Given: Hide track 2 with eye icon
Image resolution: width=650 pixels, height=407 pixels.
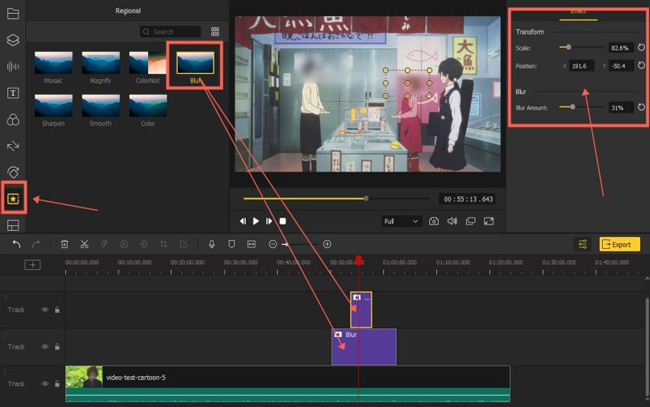Looking at the screenshot, I should [x=45, y=346].
